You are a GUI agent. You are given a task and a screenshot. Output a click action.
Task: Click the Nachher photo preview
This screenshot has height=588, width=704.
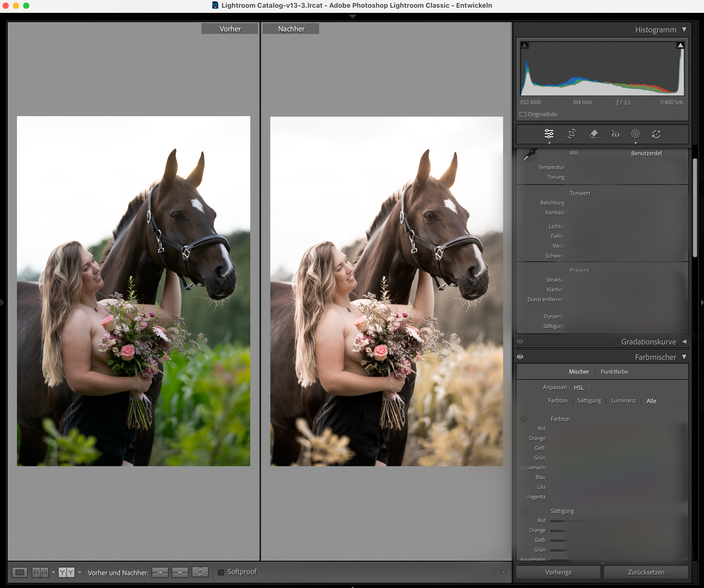point(386,291)
